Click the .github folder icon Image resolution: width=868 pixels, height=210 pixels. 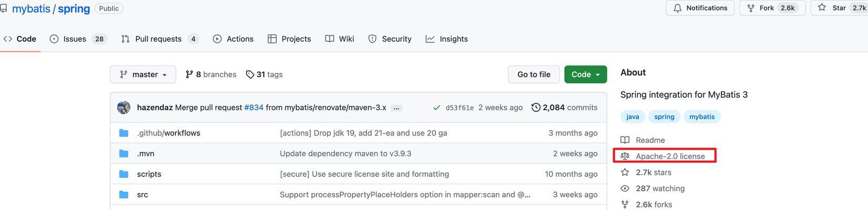point(124,133)
